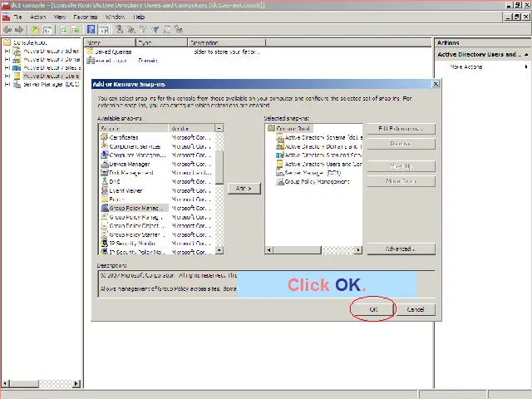Open the Window menu

tap(115, 17)
